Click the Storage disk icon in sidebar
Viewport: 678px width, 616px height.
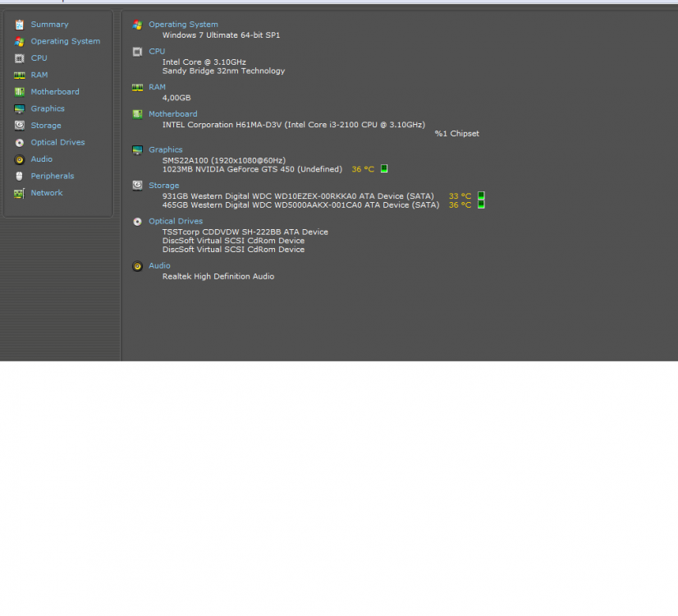(x=20, y=126)
